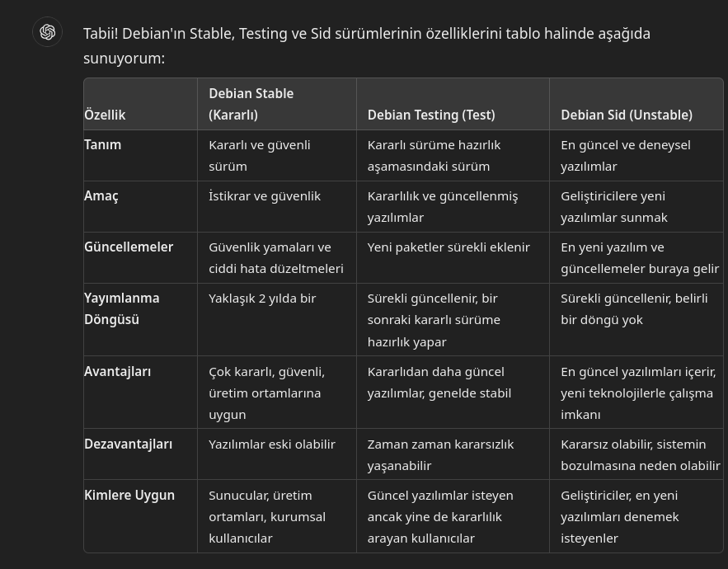Click the 'Debian Sid (Unstable)' column header
728x569 pixels.
pos(626,115)
